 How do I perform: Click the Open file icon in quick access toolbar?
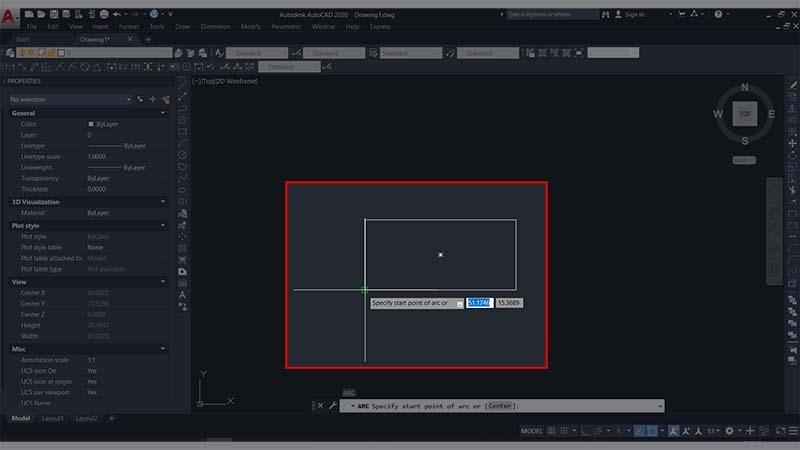click(41, 14)
